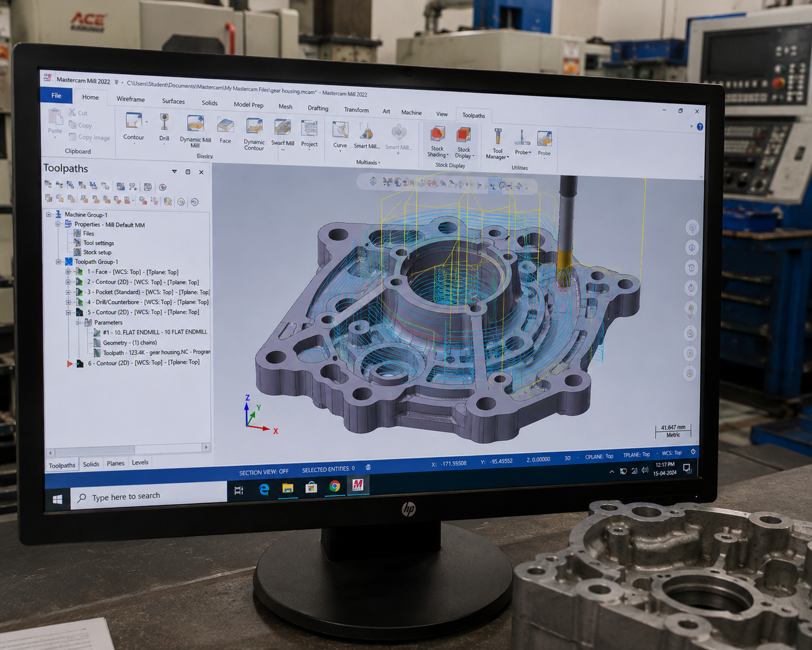This screenshot has width=812, height=650.
Task: Collapse the Toolpath Group-1 node
Action: point(58,262)
